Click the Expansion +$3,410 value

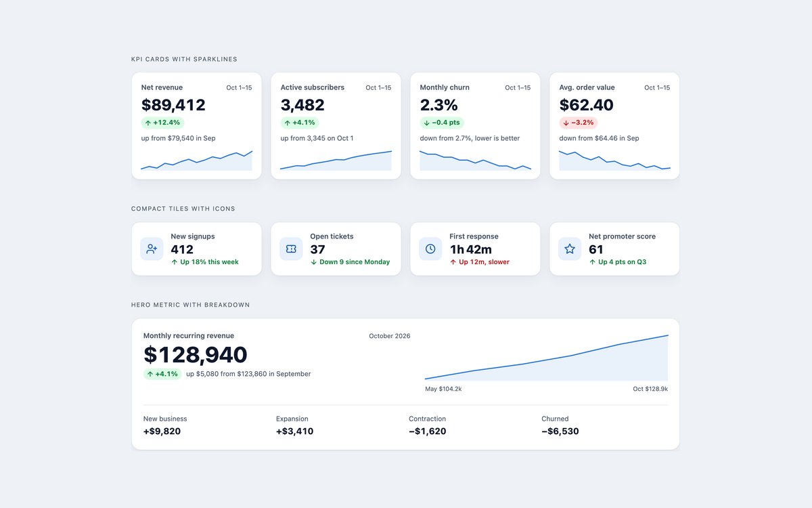coord(294,431)
